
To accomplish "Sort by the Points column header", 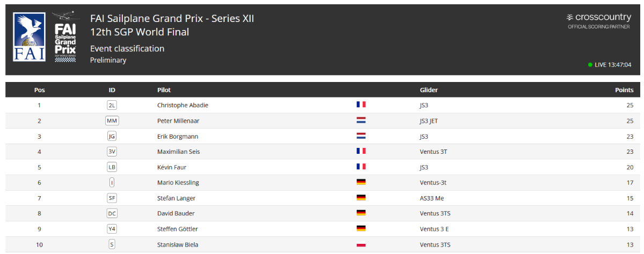I will pyautogui.click(x=624, y=90).
